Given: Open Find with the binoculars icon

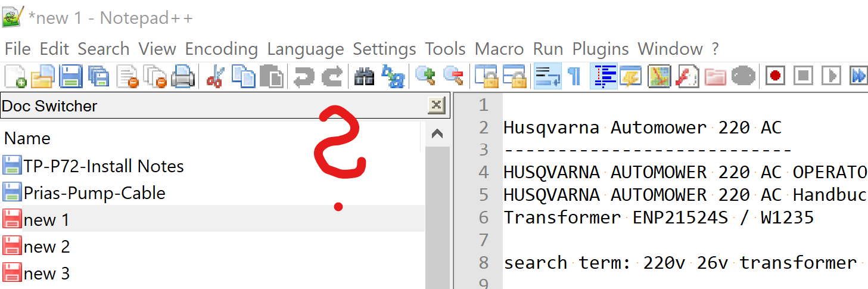Looking at the screenshot, I should click(x=364, y=77).
